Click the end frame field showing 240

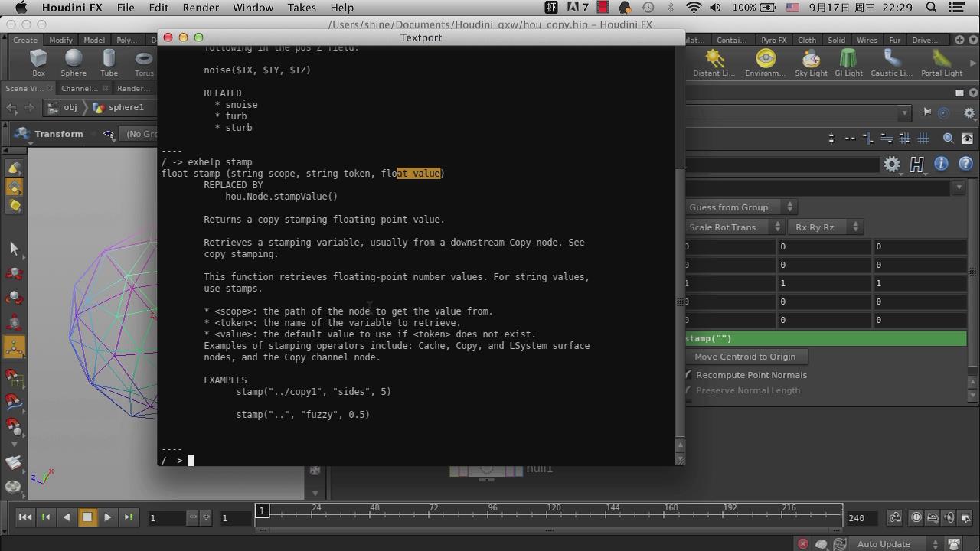click(x=864, y=518)
